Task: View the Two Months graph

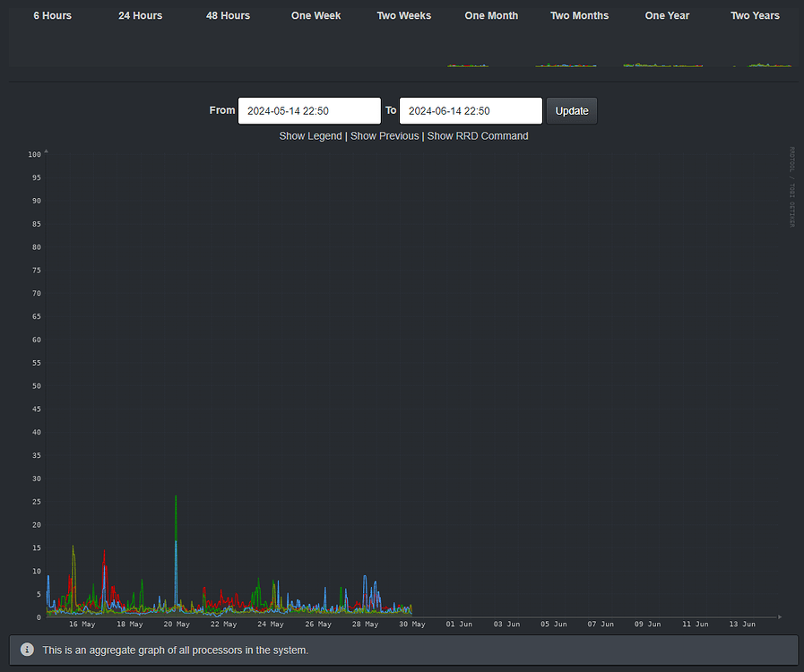Action: pyautogui.click(x=579, y=15)
